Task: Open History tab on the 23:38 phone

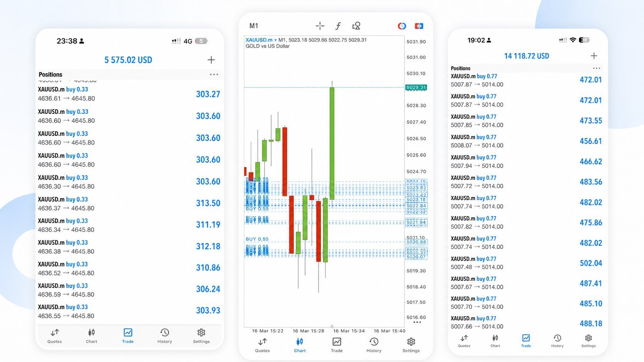Action: (x=164, y=335)
